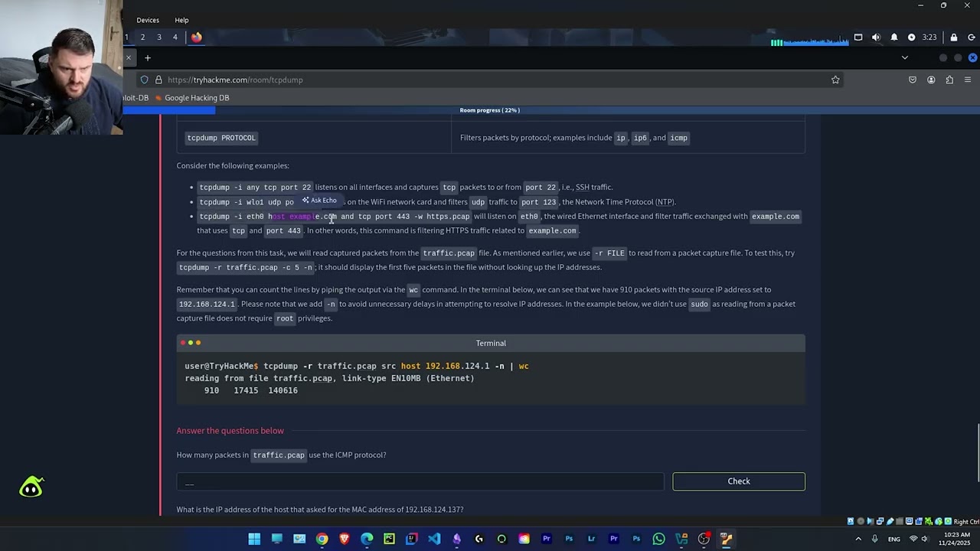Expand the Firefox list all tabs chevron
This screenshot has height=551, width=980.
point(904,57)
